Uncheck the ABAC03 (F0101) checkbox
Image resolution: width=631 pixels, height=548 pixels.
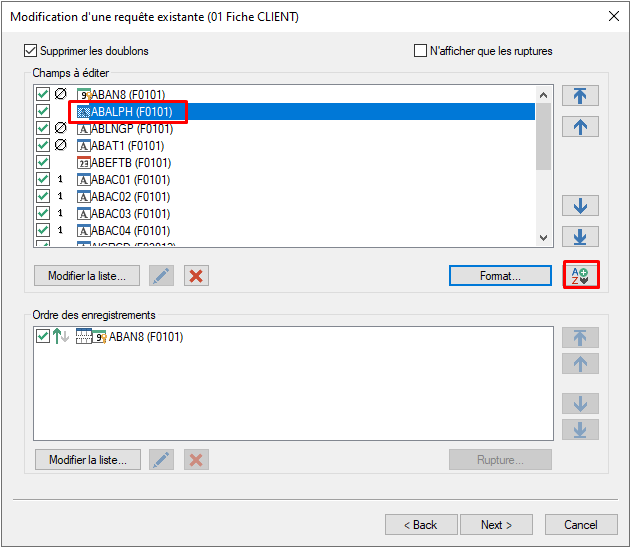[43, 213]
